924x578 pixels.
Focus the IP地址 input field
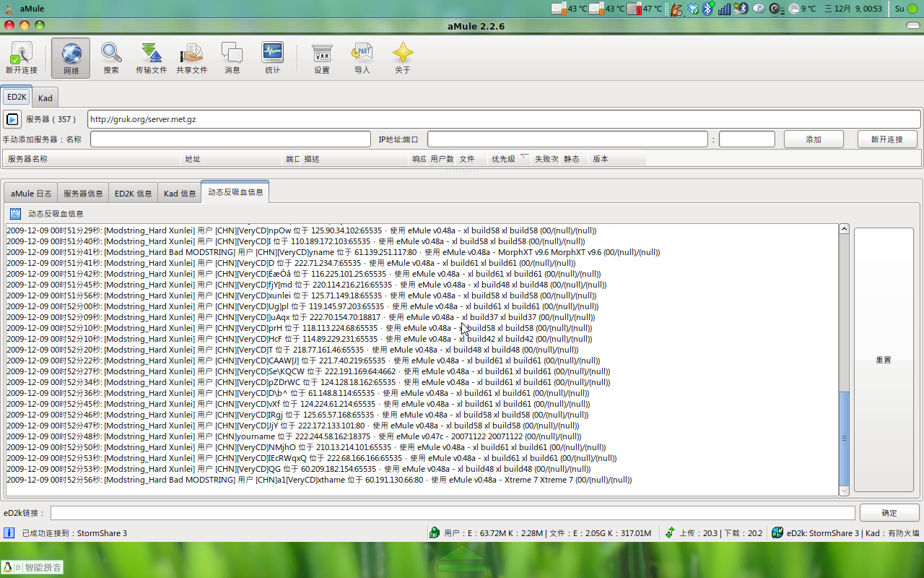click(x=567, y=139)
